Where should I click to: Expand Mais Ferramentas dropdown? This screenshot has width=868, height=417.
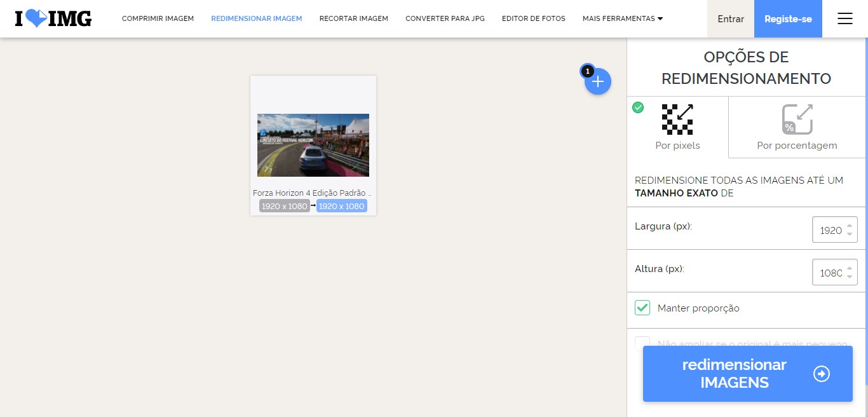pyautogui.click(x=623, y=18)
